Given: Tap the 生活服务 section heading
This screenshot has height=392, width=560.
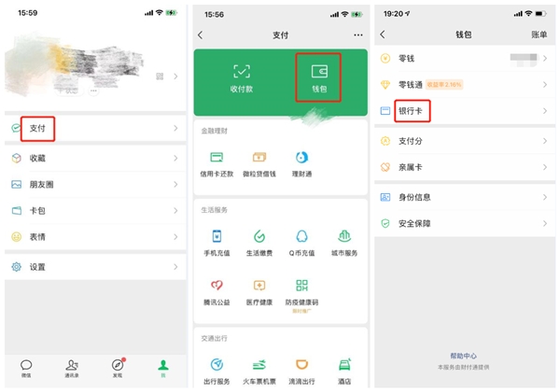Looking at the screenshot, I should tap(215, 210).
